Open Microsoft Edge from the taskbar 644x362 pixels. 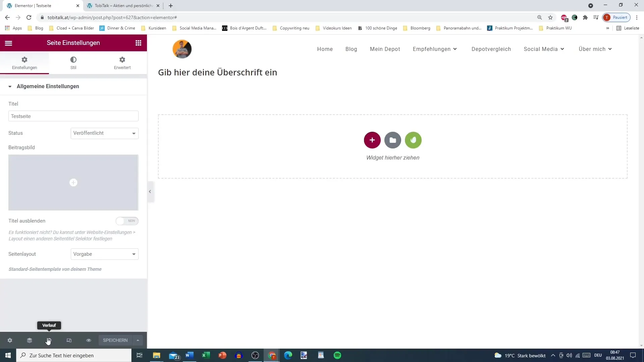pyautogui.click(x=288, y=355)
